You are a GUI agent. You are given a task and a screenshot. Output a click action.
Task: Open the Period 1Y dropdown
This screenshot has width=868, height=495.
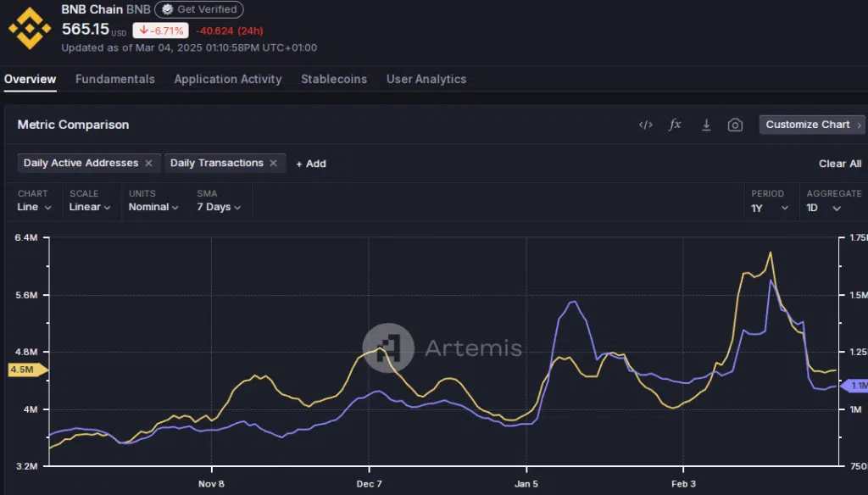770,209
